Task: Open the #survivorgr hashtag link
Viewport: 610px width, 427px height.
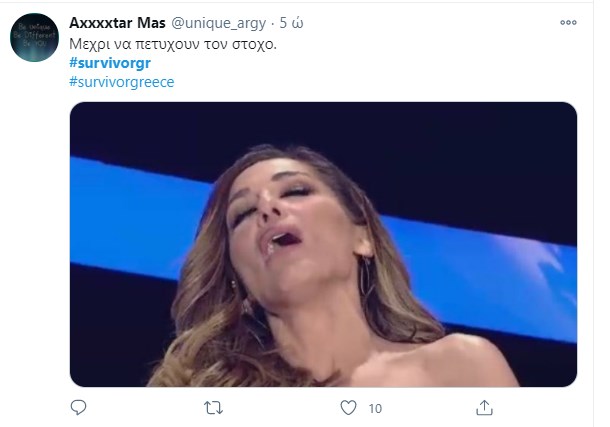Action: (110, 64)
